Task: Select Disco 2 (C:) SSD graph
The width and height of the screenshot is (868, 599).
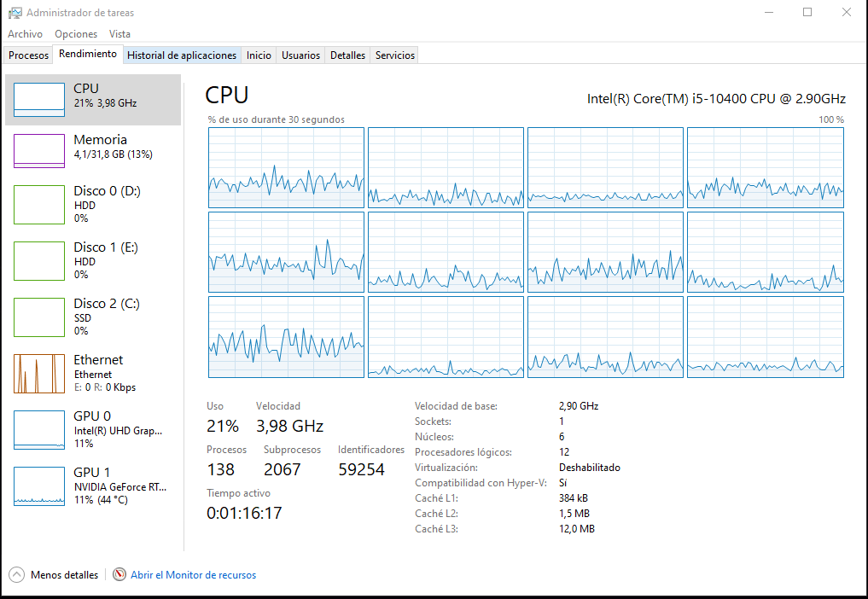Action: (x=39, y=317)
